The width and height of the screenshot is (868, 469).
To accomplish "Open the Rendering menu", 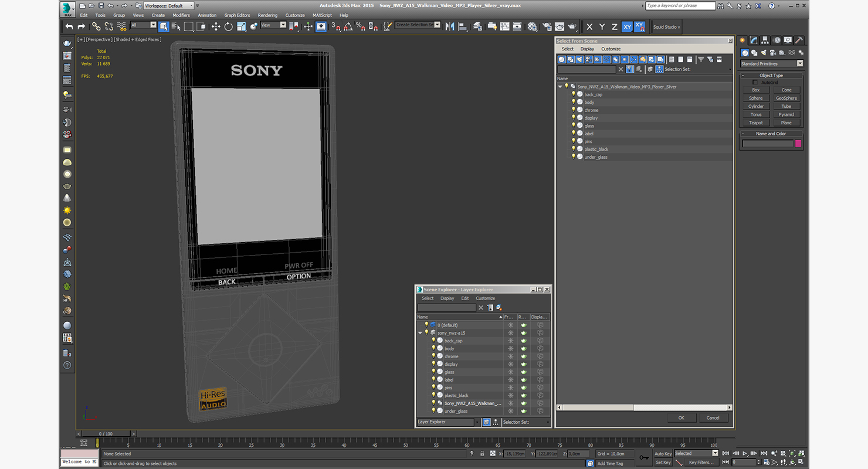I will point(267,15).
